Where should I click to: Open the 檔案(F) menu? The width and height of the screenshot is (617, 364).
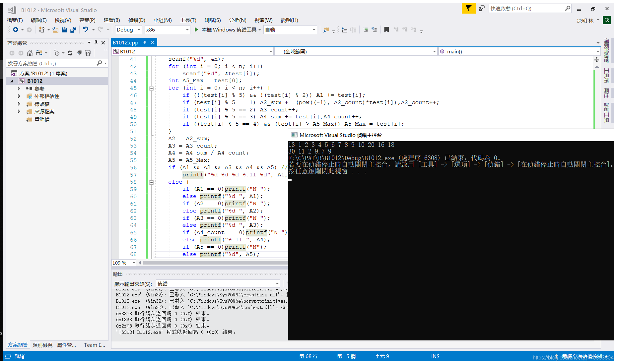(15, 20)
